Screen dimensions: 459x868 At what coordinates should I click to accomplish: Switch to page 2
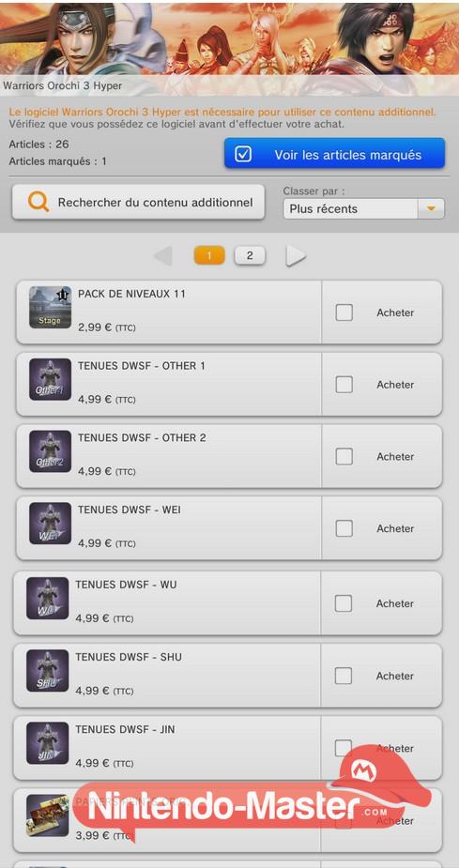[250, 255]
